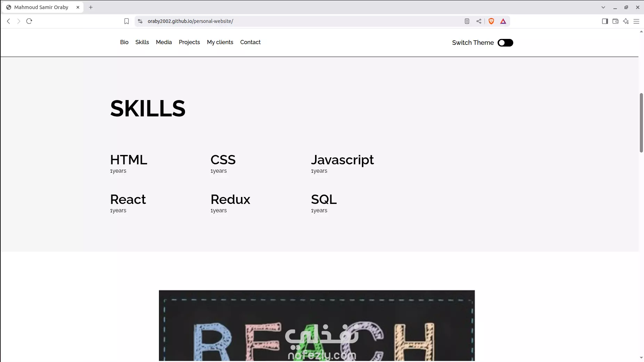644x362 pixels.
Task: Focus the address bar URL
Action: tap(190, 21)
